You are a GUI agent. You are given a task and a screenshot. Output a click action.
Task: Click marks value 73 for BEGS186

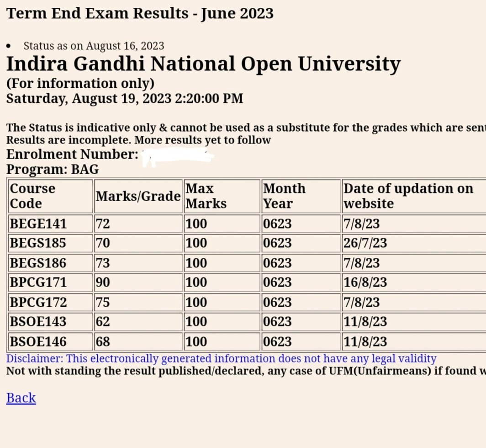pos(103,263)
